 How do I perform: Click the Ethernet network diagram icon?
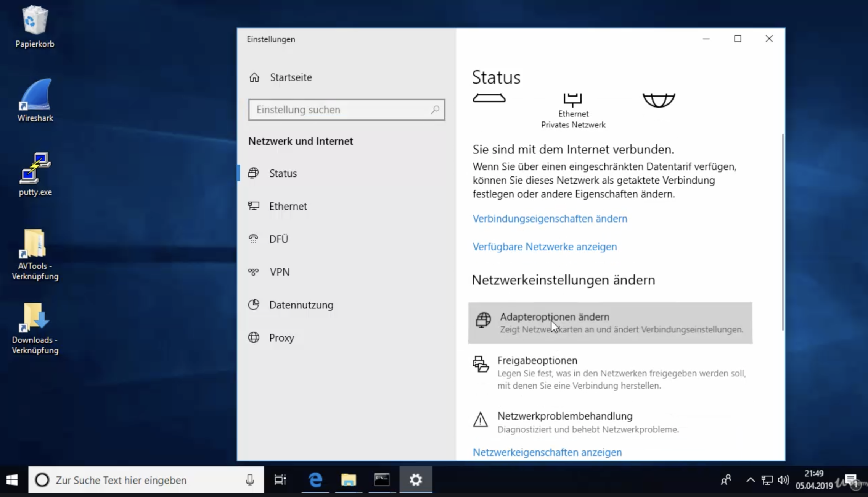pos(573,100)
